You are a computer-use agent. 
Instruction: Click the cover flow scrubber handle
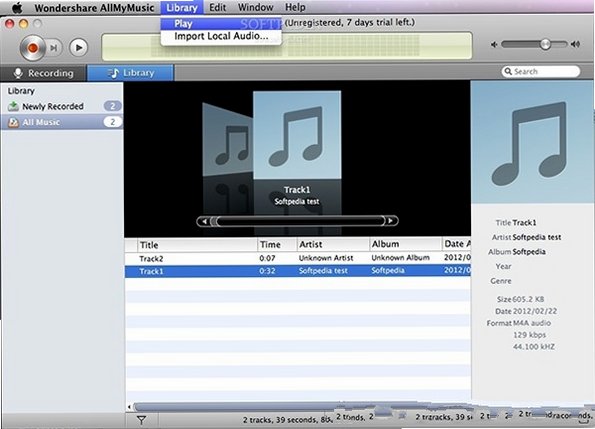click(x=214, y=221)
